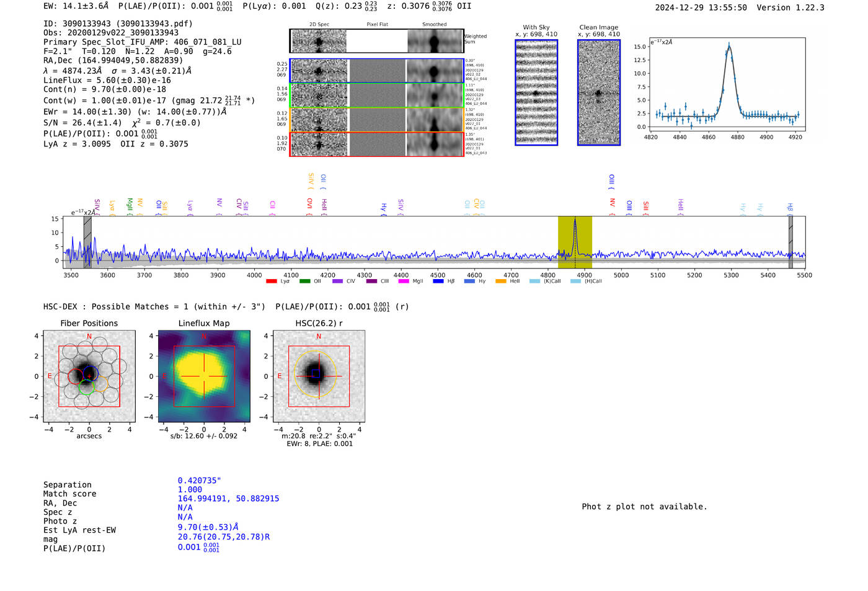Select the S/N = 26.4(±1.4) value

click(x=82, y=123)
